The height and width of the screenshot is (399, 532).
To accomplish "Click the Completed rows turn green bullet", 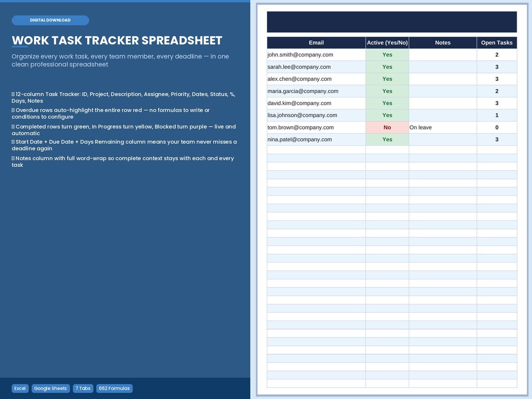I will point(124,130).
